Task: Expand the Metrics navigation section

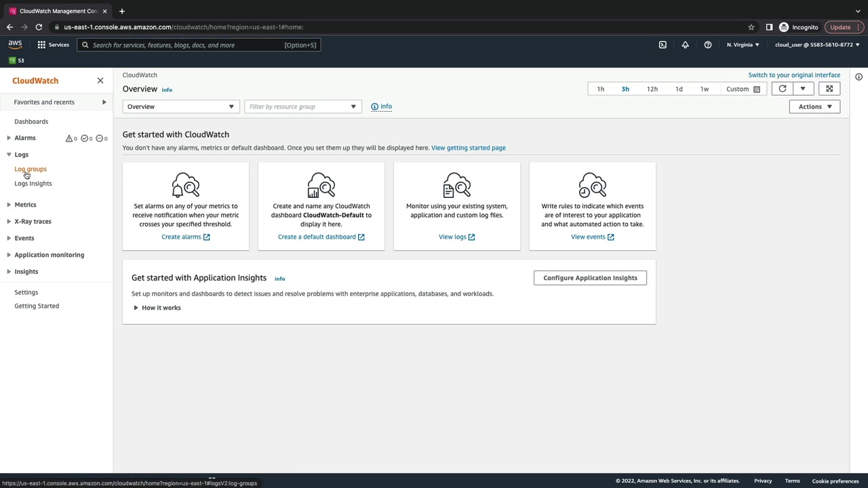Action: tap(25, 205)
